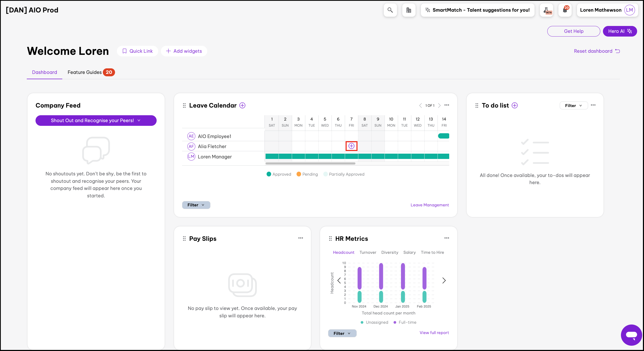Toggle Unassigned legend in HR Metrics

[x=374, y=322]
